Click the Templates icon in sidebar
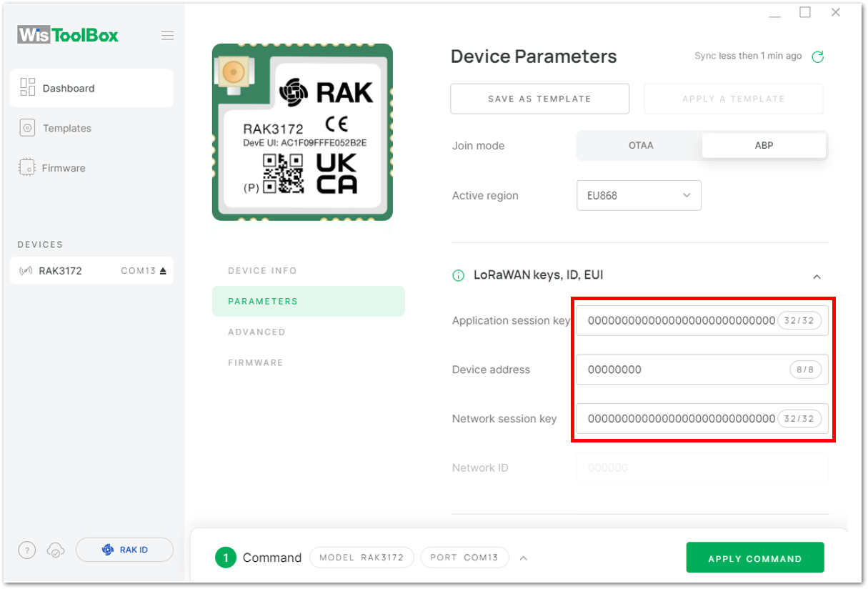The height and width of the screenshot is (589, 868). click(x=28, y=128)
